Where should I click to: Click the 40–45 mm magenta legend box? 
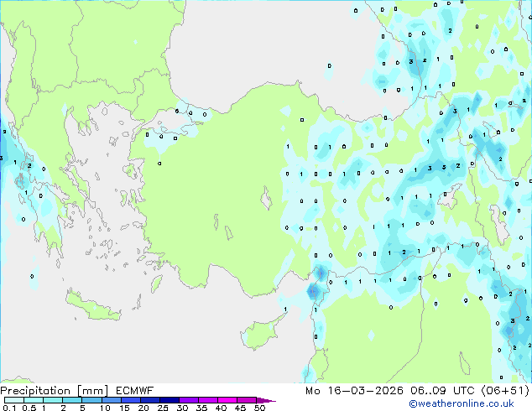point(227,400)
